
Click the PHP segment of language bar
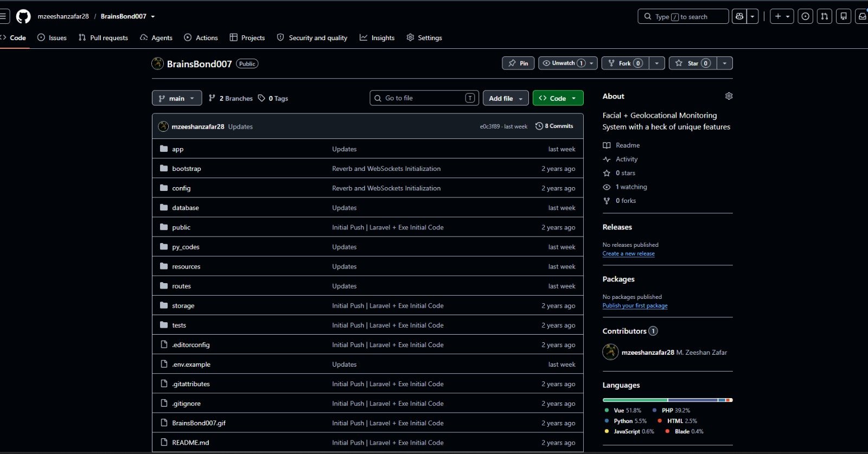693,400
